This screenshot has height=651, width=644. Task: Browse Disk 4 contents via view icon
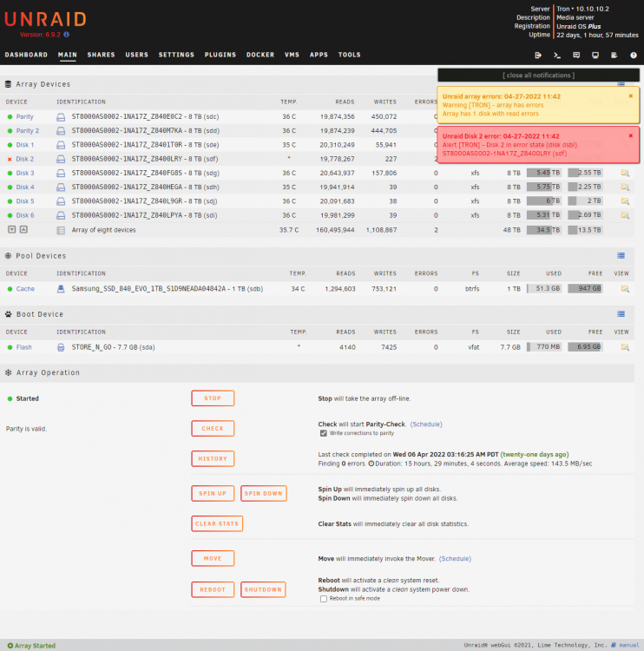pyautogui.click(x=625, y=187)
